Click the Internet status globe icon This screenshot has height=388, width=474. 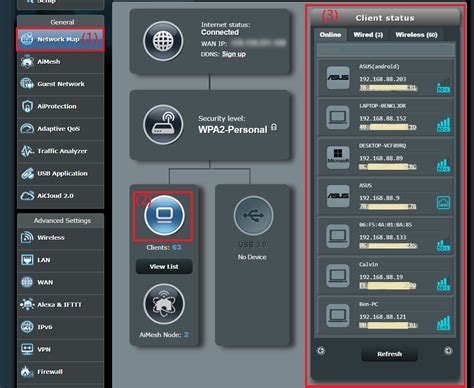[x=163, y=41]
